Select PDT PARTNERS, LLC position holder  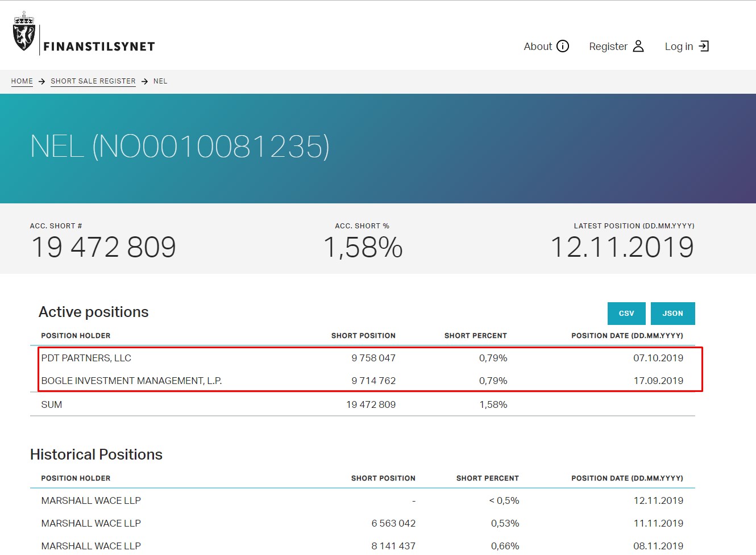tap(86, 358)
